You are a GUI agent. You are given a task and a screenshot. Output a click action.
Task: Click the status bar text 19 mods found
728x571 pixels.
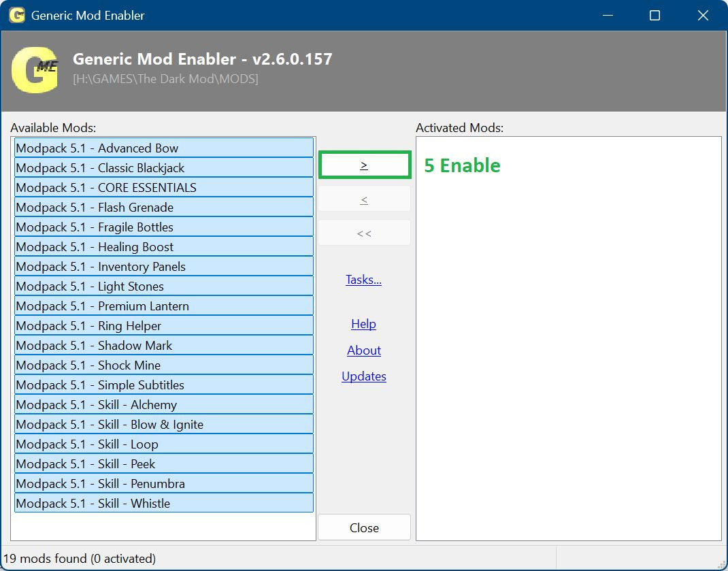80,558
